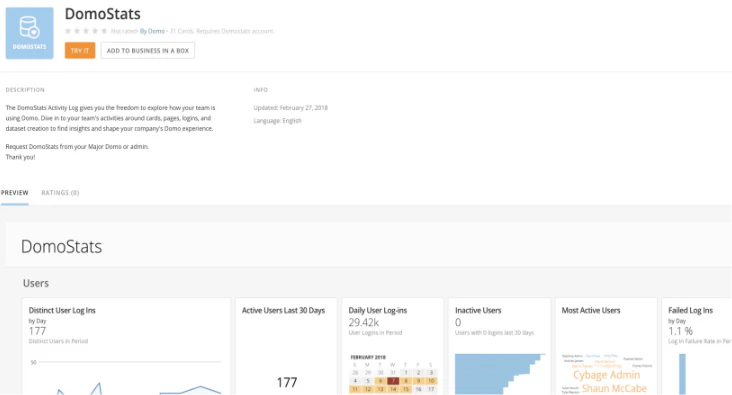732x395 pixels.
Task: Click ADD TO BUSINESS IN A BOX button
Action: (x=148, y=50)
